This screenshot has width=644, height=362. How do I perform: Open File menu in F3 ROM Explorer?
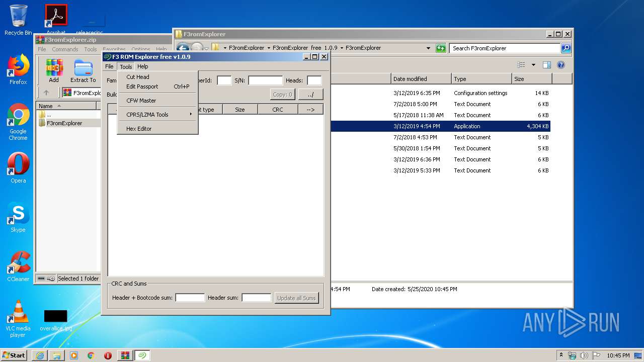(109, 66)
